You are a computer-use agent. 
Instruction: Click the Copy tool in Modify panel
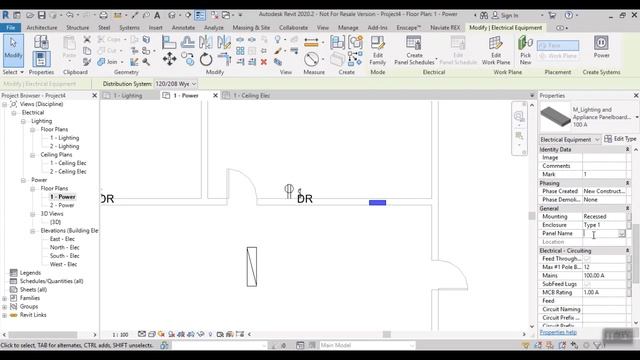(x=187, y=60)
